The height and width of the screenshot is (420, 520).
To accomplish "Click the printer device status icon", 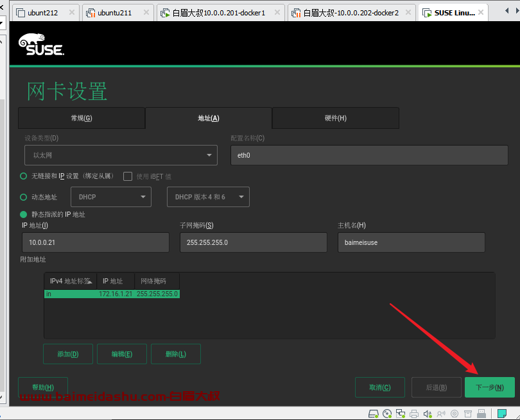I will (x=414, y=414).
